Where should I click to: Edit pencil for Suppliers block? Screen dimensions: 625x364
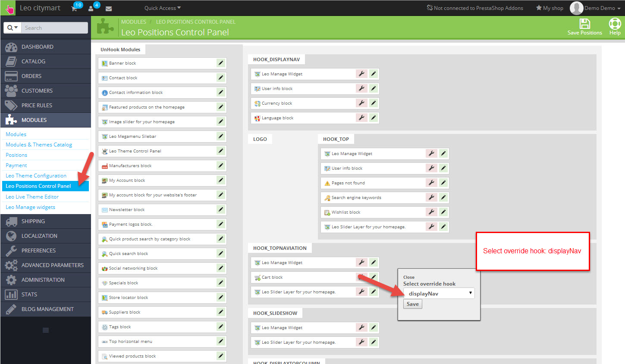(221, 312)
